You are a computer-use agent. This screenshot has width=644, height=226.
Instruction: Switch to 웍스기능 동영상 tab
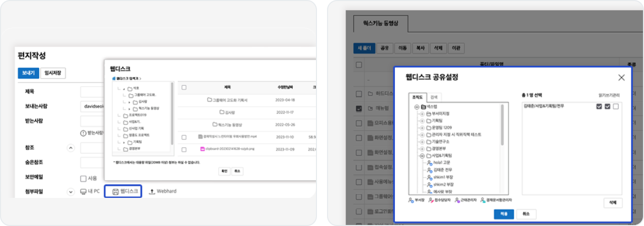tap(380, 23)
